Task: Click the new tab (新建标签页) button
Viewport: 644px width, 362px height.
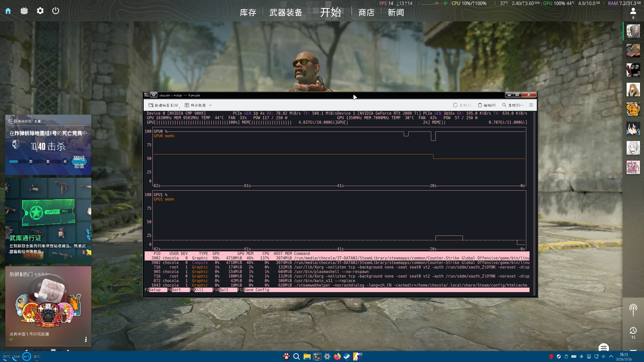Action: 164,105
